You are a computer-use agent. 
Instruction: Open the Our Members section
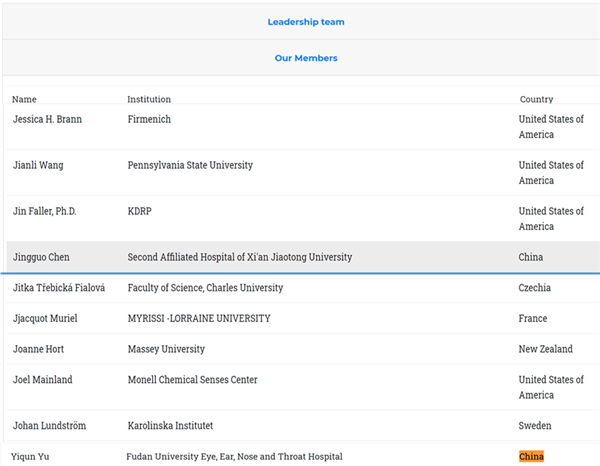coord(306,58)
